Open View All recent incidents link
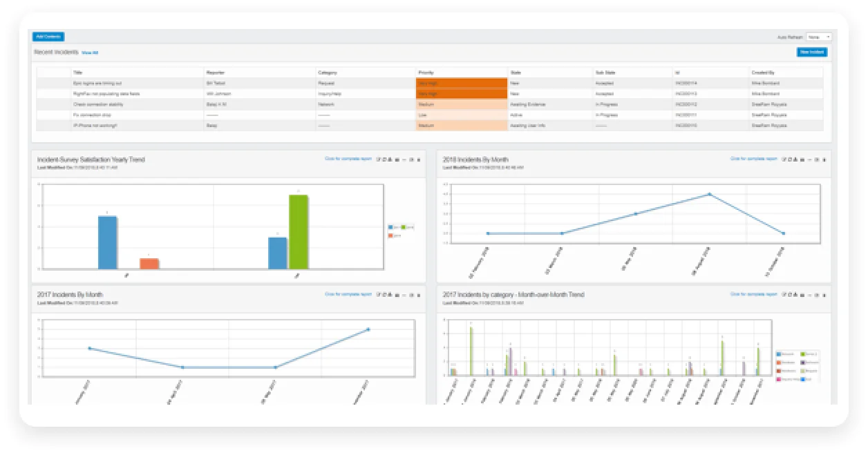868x453 pixels. point(90,52)
